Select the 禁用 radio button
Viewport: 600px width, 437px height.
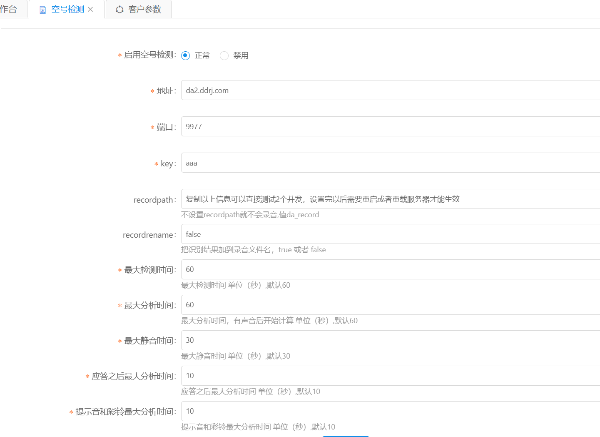coord(224,55)
